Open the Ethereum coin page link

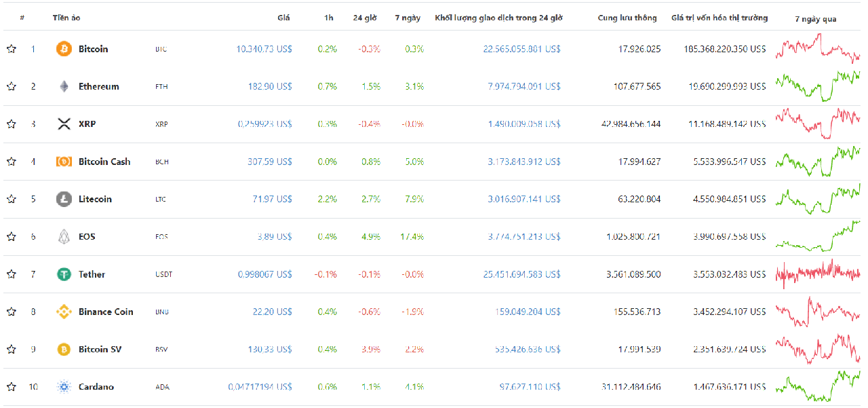pos(98,86)
